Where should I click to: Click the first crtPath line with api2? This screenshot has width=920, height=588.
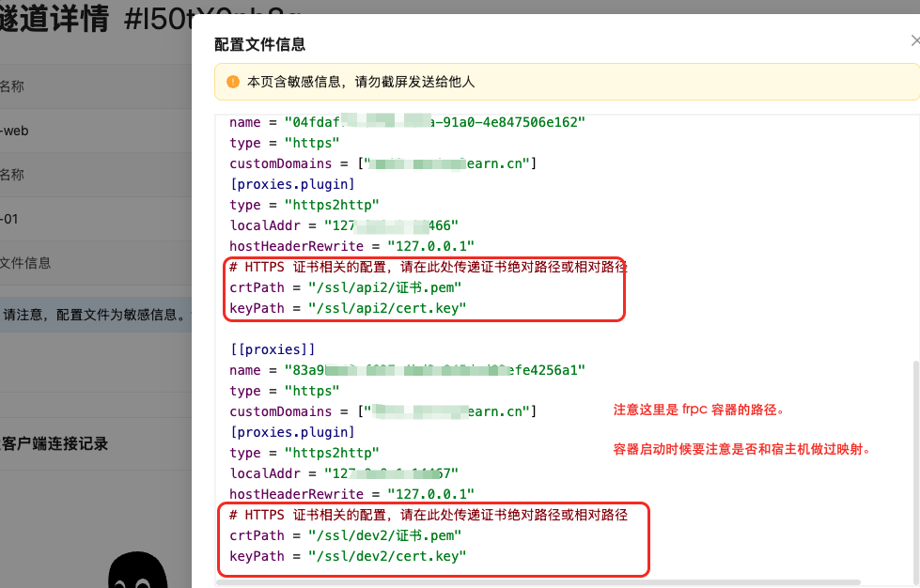pyautogui.click(x=346, y=287)
